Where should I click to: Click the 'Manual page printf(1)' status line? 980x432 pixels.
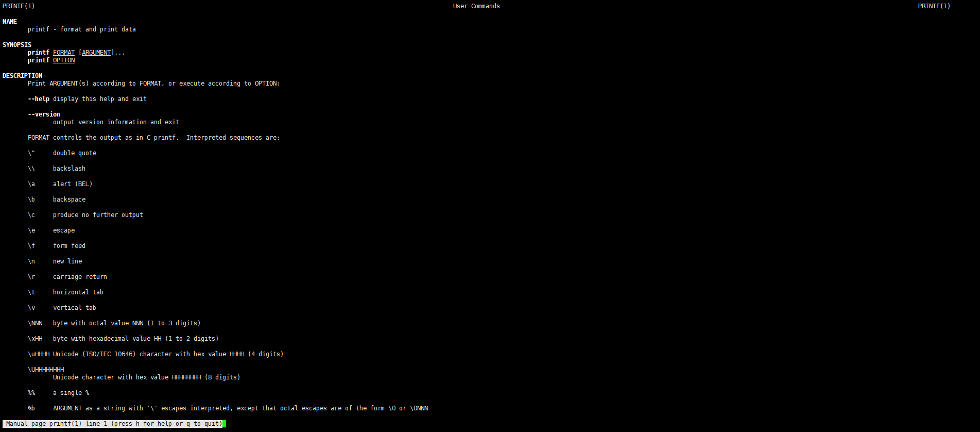[113, 424]
